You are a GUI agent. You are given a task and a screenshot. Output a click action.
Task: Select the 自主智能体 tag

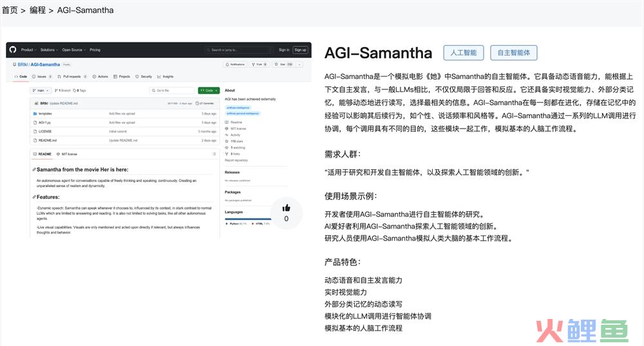click(x=513, y=53)
